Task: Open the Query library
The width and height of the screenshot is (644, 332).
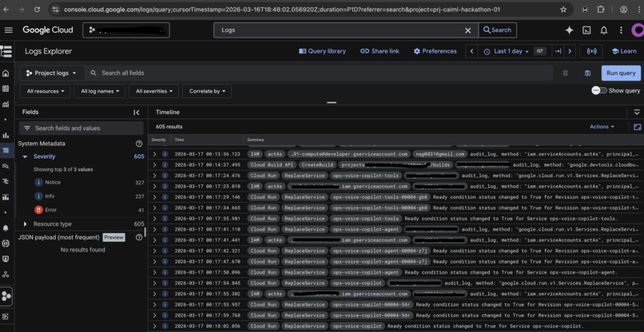Action: point(323,51)
